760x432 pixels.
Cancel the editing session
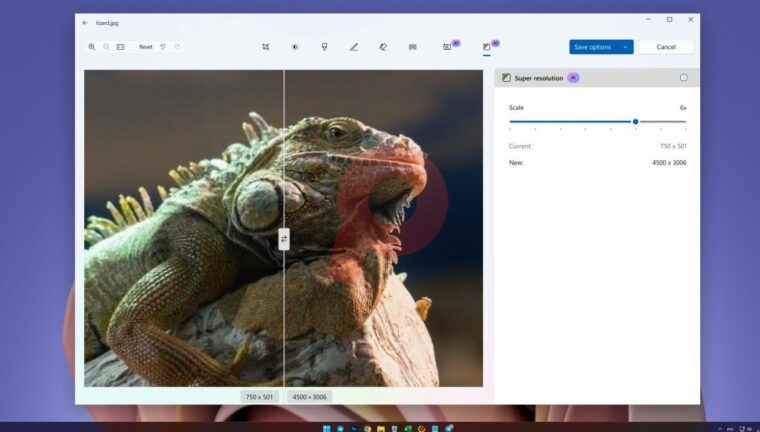click(666, 47)
